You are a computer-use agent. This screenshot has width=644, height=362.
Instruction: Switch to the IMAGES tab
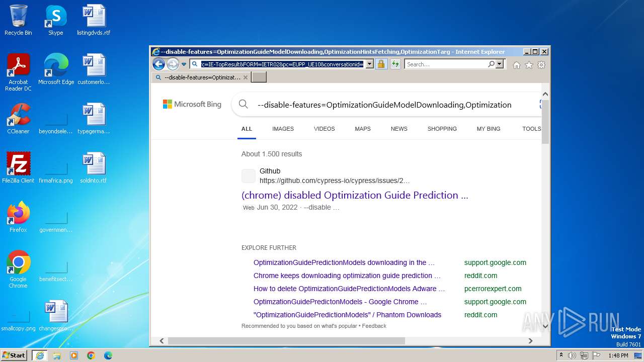pos(283,129)
